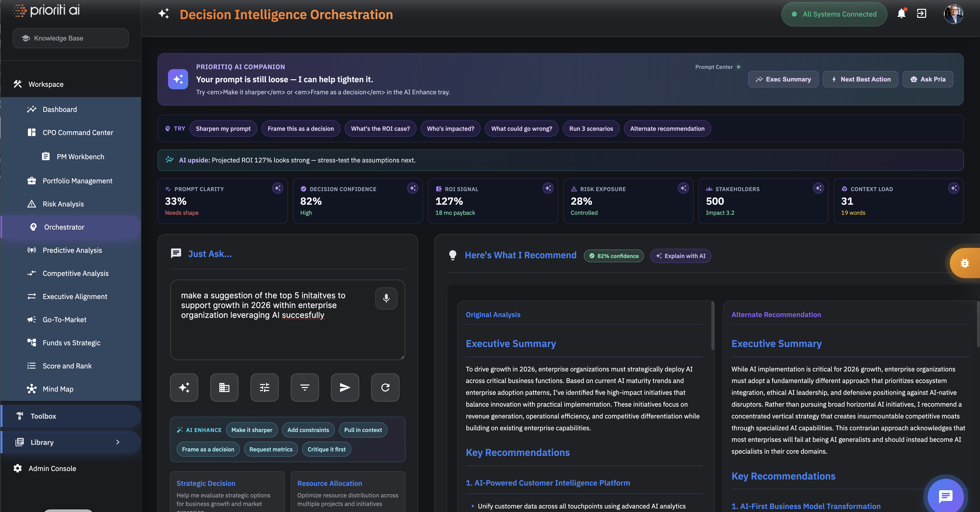Open CPO Command Center in sidebar
980x512 pixels.
click(x=71, y=132)
